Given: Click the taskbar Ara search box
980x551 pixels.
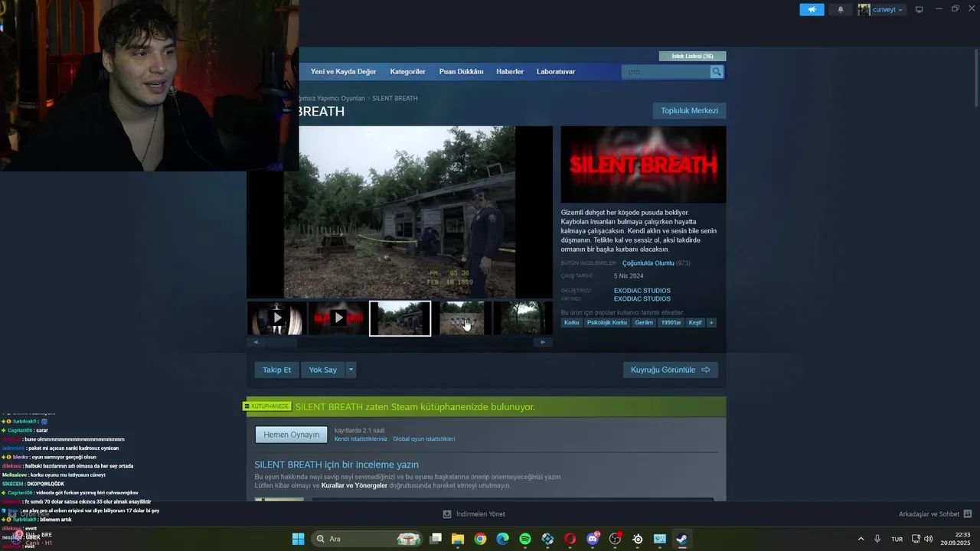Looking at the screenshot, I should tap(367, 539).
